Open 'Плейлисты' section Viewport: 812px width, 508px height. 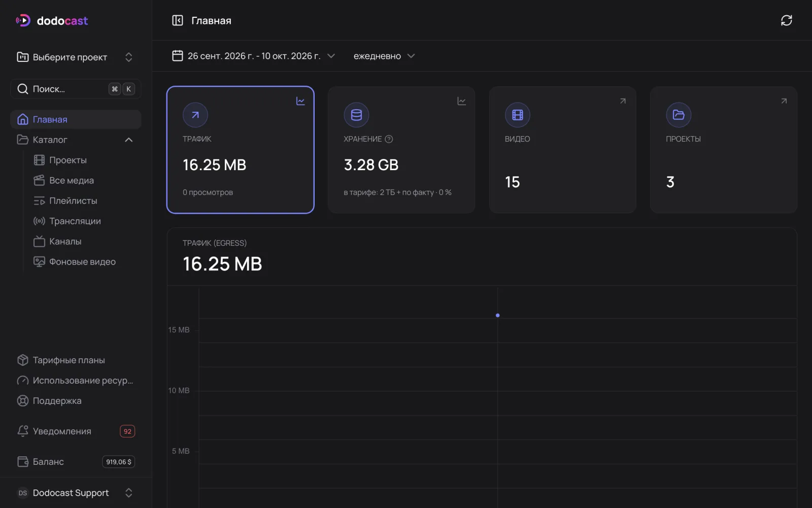coord(65,201)
